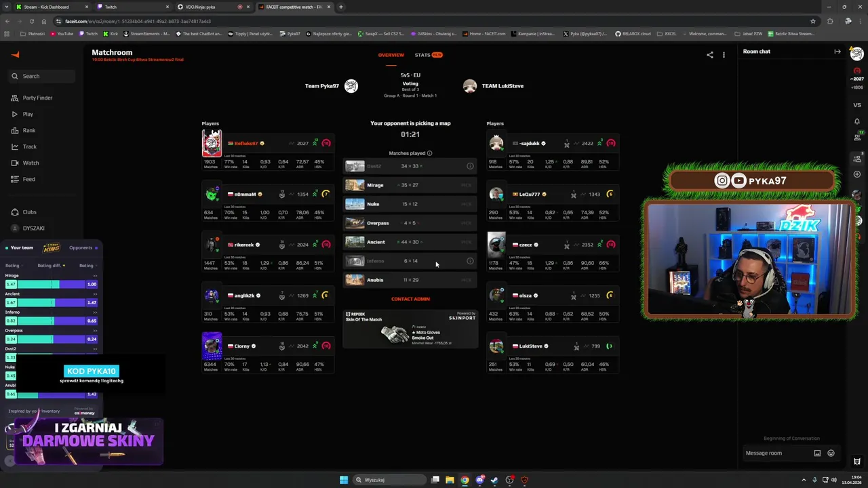
Task: Open the Stream - Kick Dashboard browser tab
Action: pos(51,7)
